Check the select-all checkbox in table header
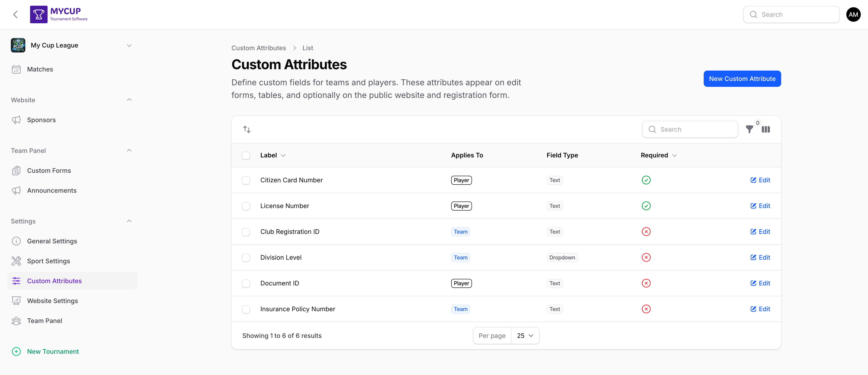 pyautogui.click(x=246, y=155)
